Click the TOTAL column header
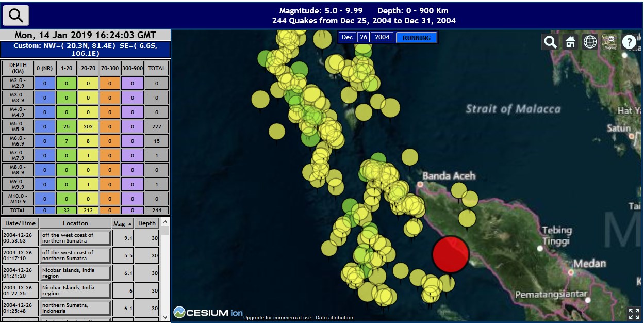 tap(157, 68)
